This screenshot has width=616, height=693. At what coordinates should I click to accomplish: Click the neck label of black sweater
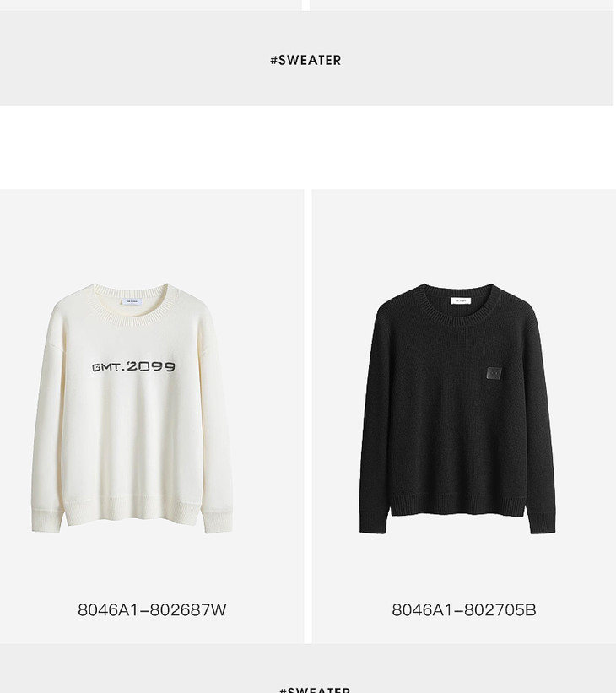pyautogui.click(x=461, y=301)
